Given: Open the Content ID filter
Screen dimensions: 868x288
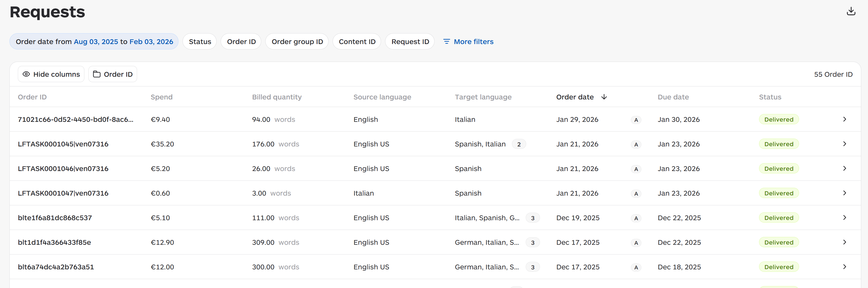Looking at the screenshot, I should click(x=357, y=41).
